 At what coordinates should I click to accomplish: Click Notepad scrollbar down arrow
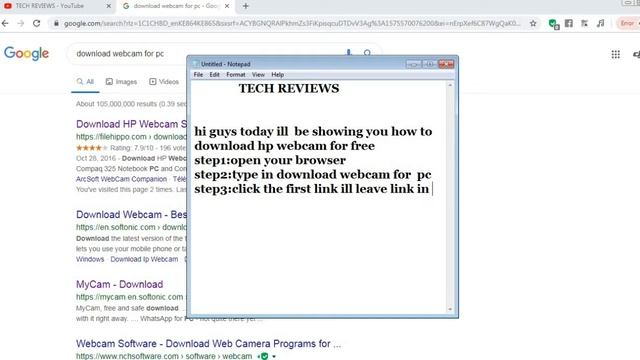coord(450,309)
